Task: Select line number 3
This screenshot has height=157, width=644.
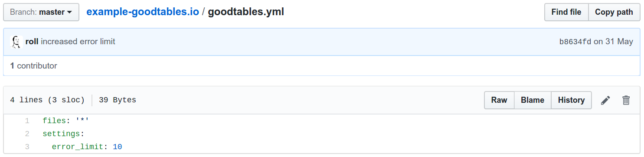Action: click(27, 147)
